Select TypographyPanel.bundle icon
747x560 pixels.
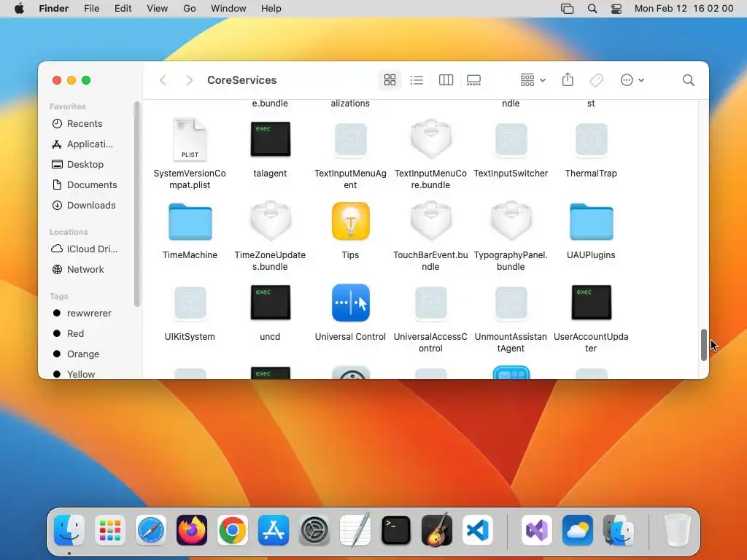pos(511,221)
